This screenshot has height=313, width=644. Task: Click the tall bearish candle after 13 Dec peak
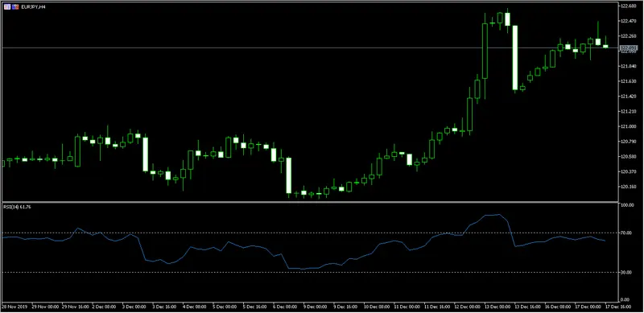[515, 57]
